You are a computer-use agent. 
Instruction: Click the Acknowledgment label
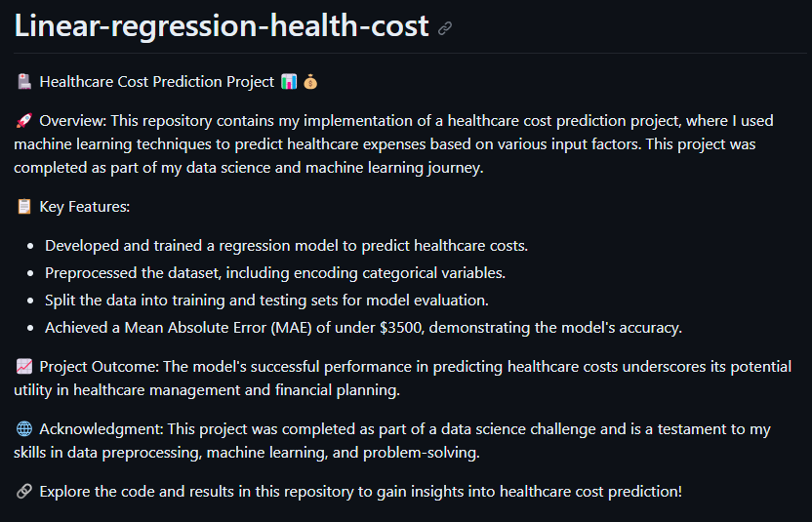100,429
